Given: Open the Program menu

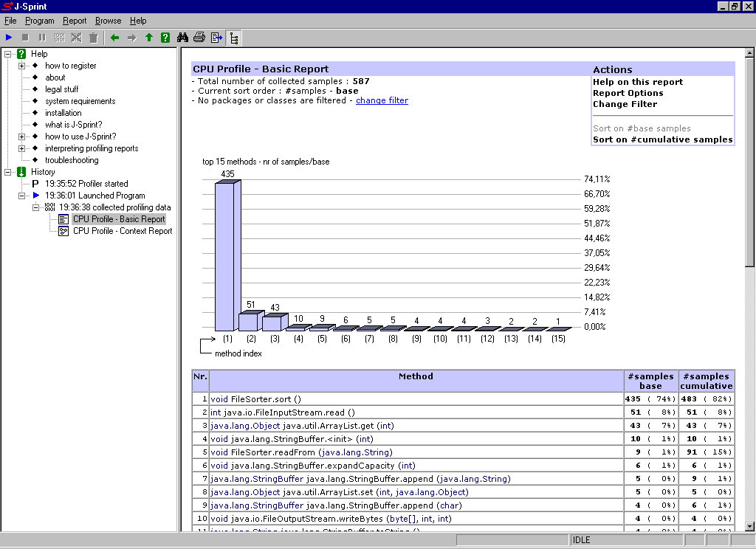Looking at the screenshot, I should (x=39, y=21).
